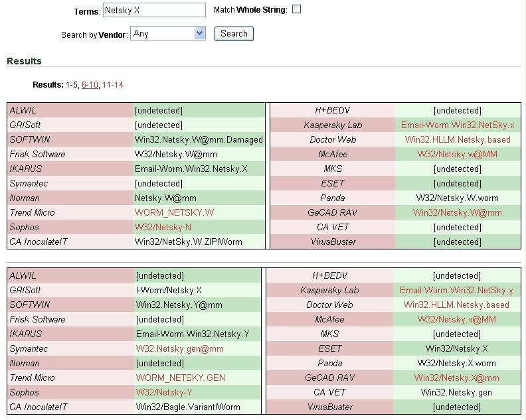Toggle the Match Whole String checkbox
This screenshot has width=526, height=420.
pos(297,9)
